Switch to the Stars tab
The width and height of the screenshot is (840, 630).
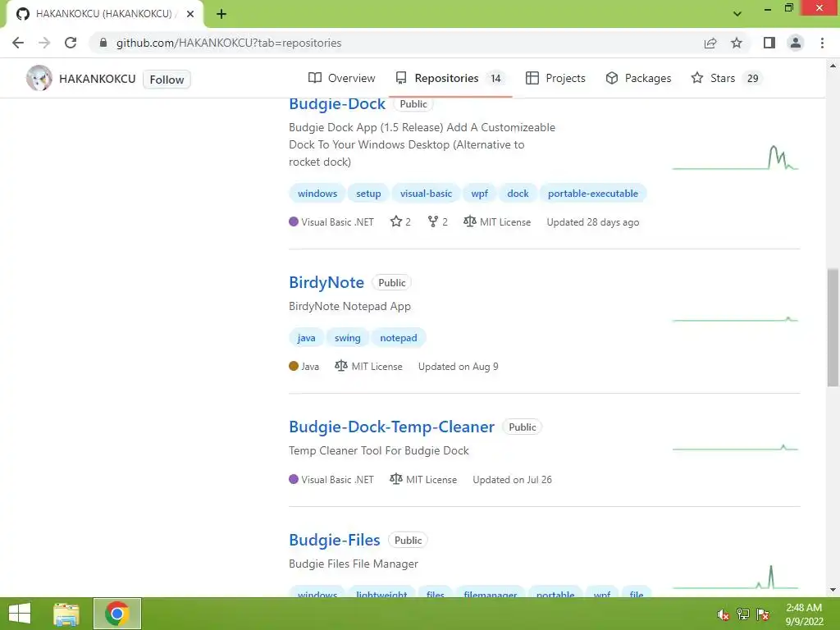[x=726, y=78]
